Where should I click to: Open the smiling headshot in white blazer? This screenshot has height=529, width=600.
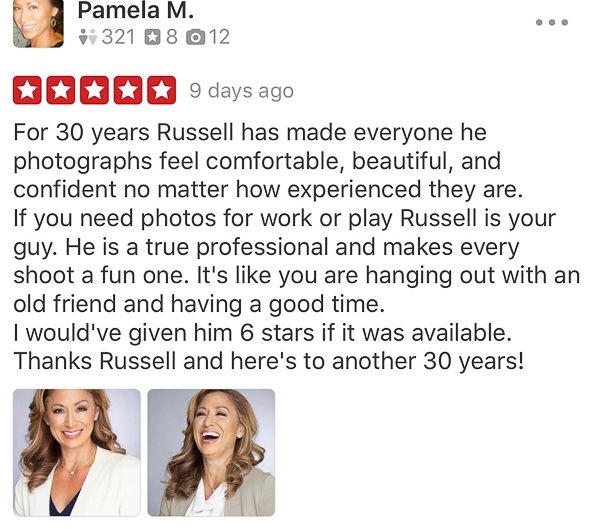pos(77,453)
